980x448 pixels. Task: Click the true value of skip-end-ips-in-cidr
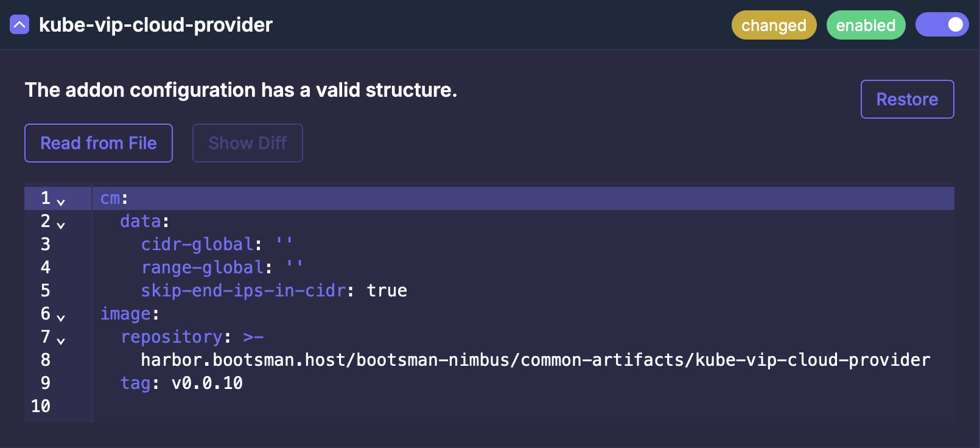(387, 291)
